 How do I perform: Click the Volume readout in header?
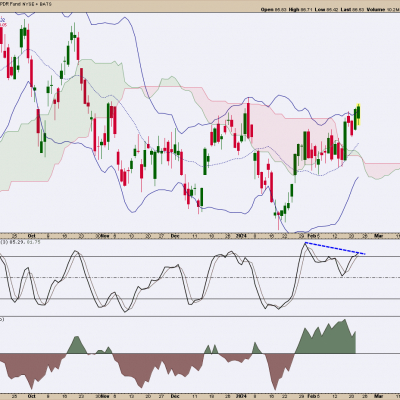[383, 10]
